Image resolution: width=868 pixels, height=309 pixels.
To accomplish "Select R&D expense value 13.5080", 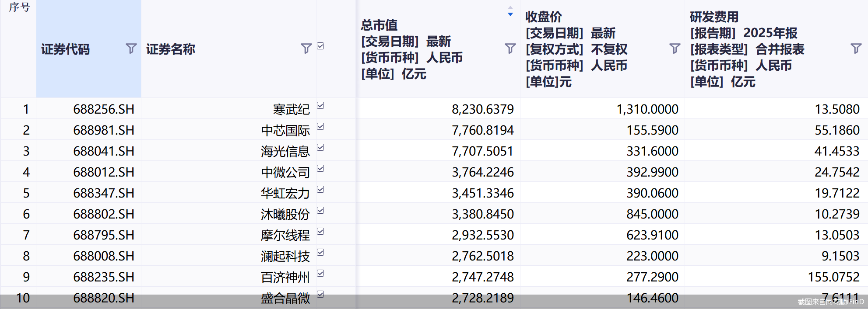I will click(837, 109).
